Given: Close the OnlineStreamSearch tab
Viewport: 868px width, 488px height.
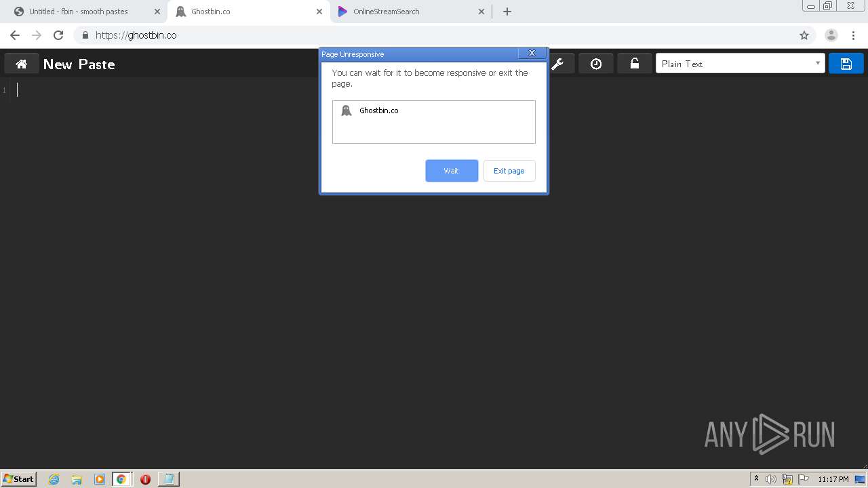Looking at the screenshot, I should click(481, 12).
